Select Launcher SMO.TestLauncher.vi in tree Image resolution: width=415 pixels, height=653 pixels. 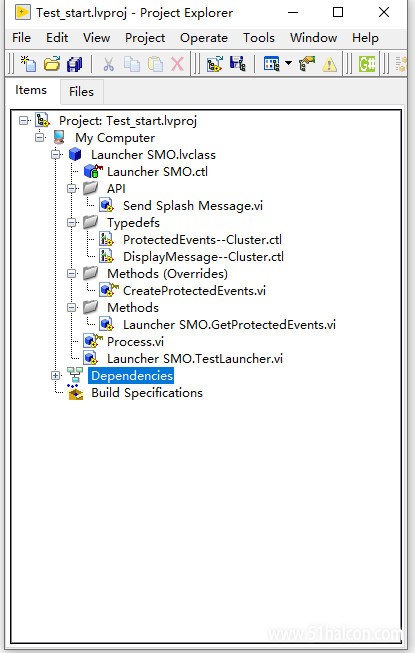point(195,359)
